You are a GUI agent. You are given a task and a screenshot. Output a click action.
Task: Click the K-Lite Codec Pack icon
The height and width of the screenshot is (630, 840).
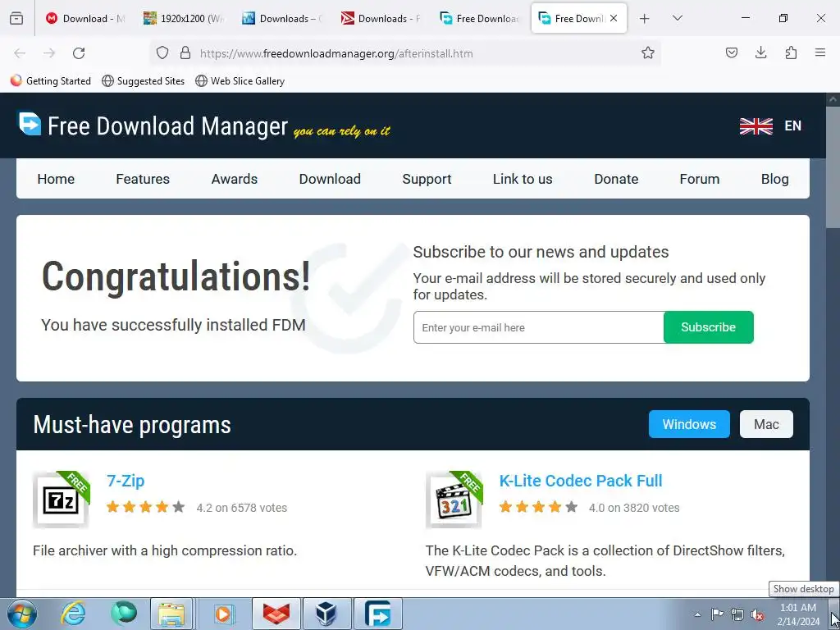[454, 500]
